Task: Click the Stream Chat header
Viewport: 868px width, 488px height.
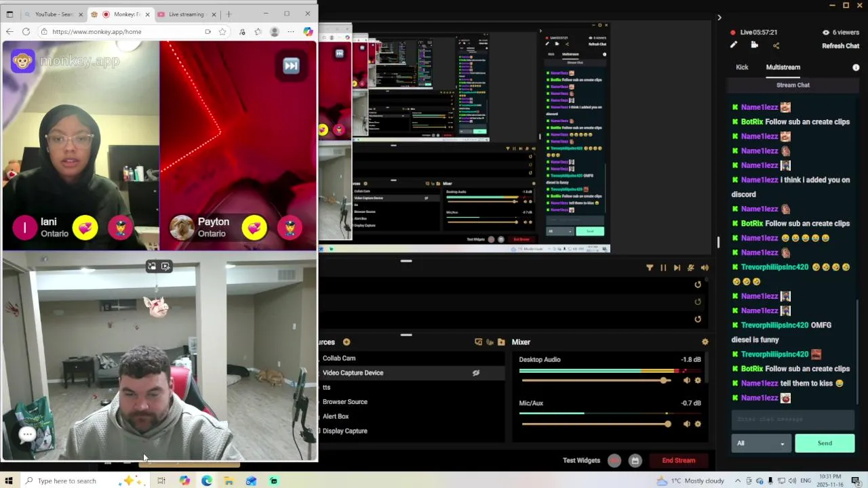Action: 793,85
